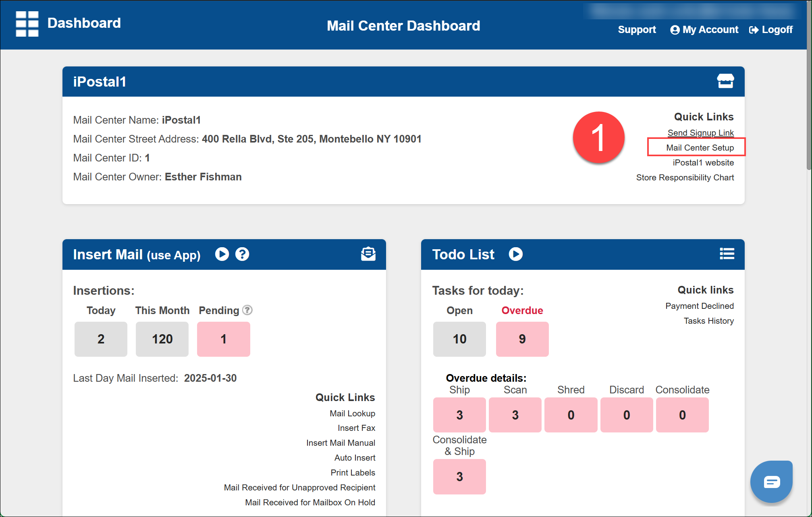Click the Pending help tooltip icon
This screenshot has width=812, height=517.
[247, 310]
